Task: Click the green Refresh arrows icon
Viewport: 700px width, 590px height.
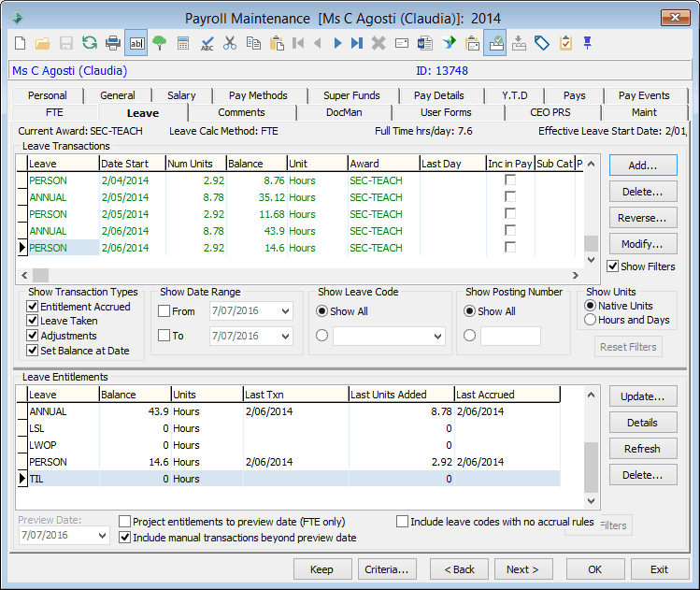Action: 90,43
